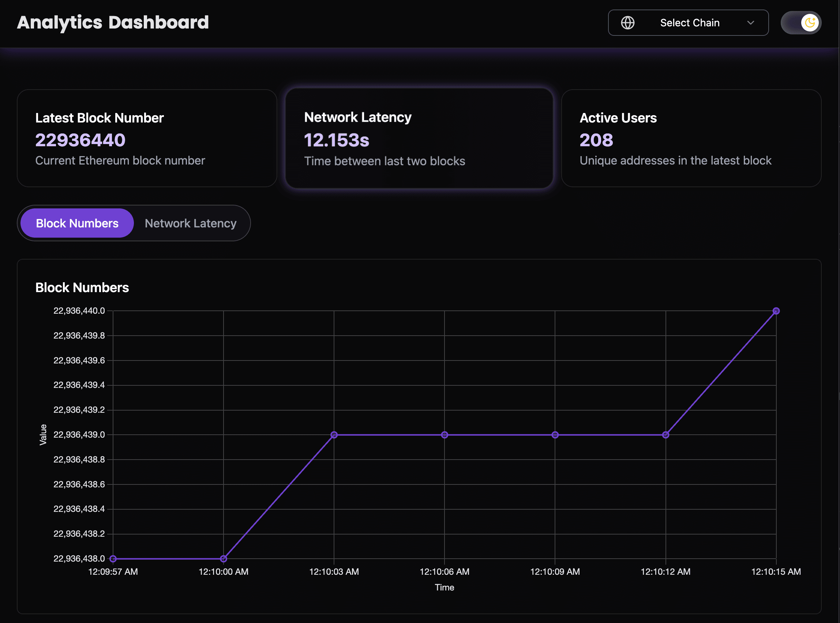Click the final data point at 12:10:15 AM
Image resolution: width=840 pixels, height=623 pixels.
[776, 311]
